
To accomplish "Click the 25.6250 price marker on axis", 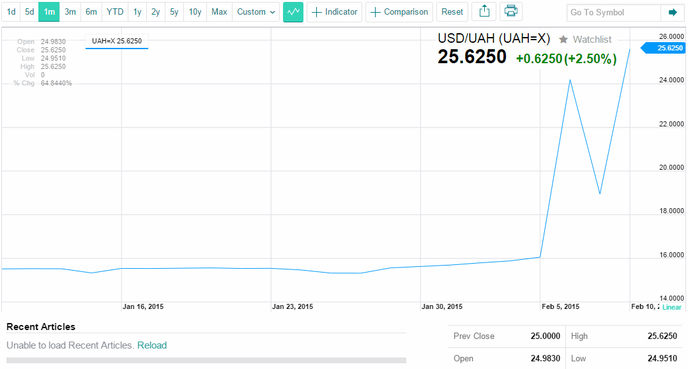I will pos(664,48).
